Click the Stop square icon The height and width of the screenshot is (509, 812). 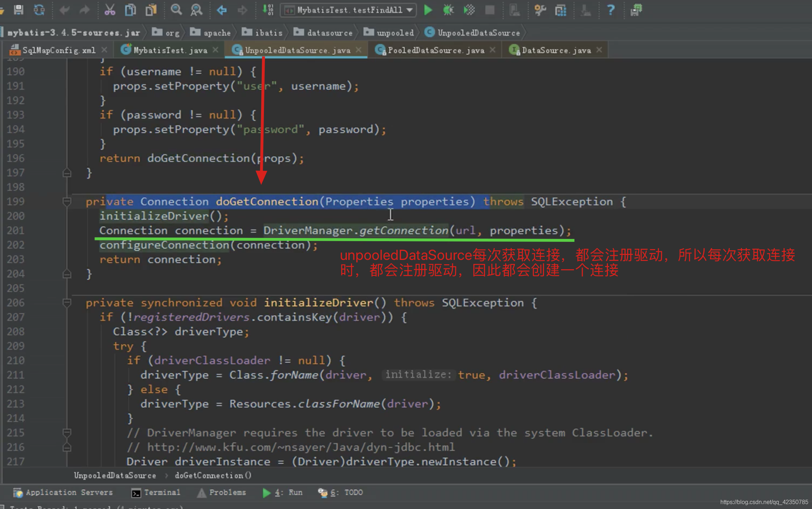tap(490, 10)
